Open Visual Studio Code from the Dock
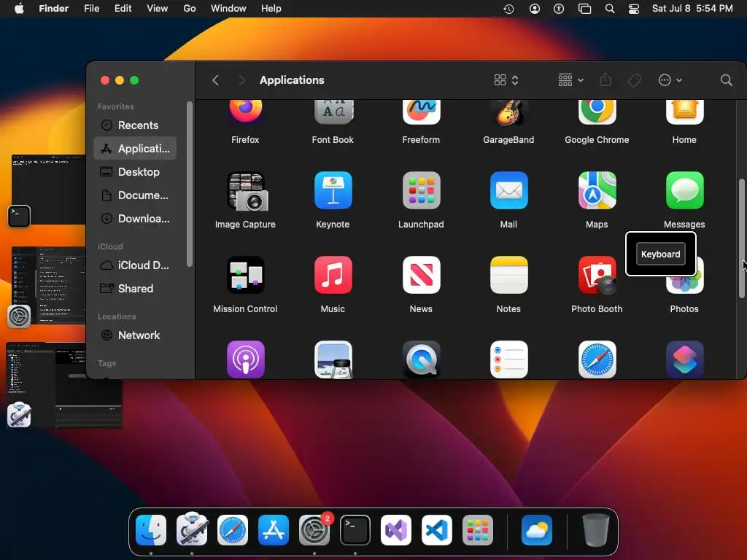The width and height of the screenshot is (747, 560). click(437, 530)
